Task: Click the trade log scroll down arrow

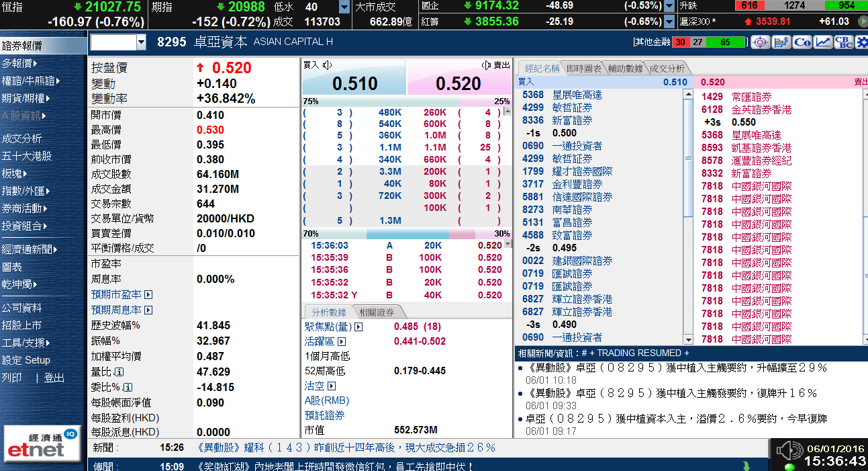Action: point(508,244)
